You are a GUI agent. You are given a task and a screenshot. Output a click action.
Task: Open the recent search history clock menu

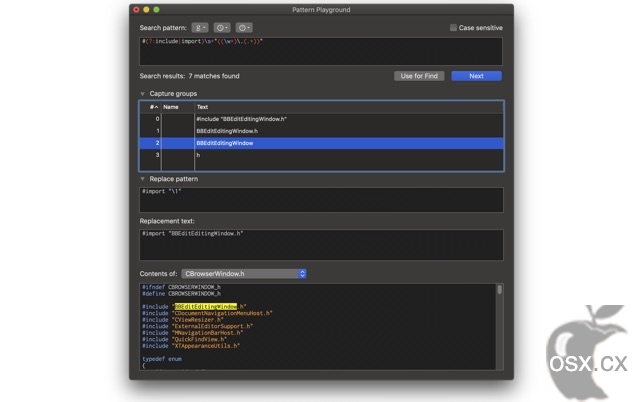pos(222,28)
